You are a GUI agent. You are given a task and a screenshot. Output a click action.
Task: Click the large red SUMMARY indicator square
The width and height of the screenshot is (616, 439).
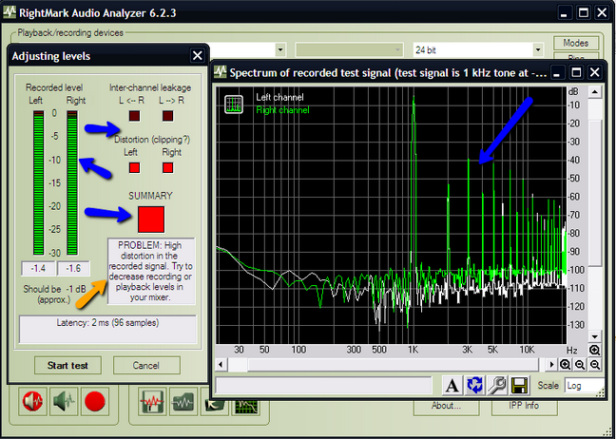pyautogui.click(x=151, y=219)
